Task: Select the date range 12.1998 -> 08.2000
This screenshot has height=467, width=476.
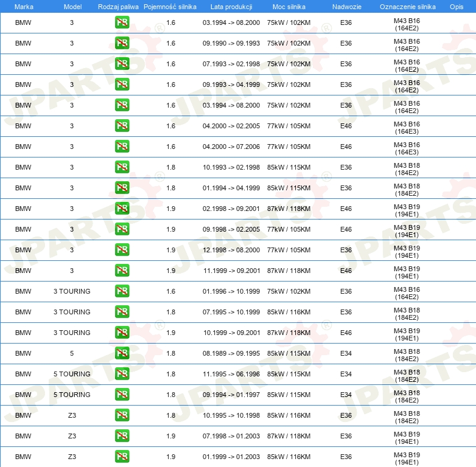Action: 231,250
